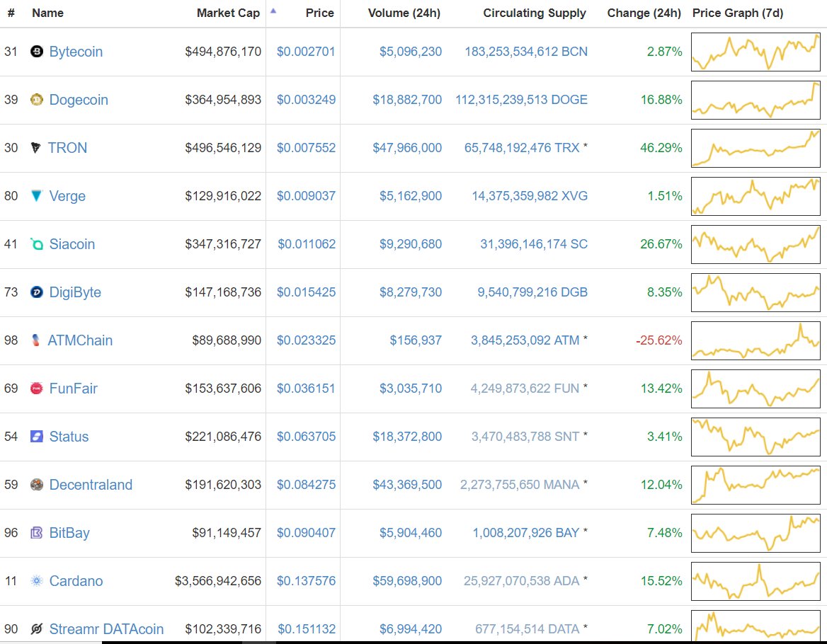Image resolution: width=827 pixels, height=644 pixels.
Task: Click Bytecoin price $0.002701
Action: point(306,52)
